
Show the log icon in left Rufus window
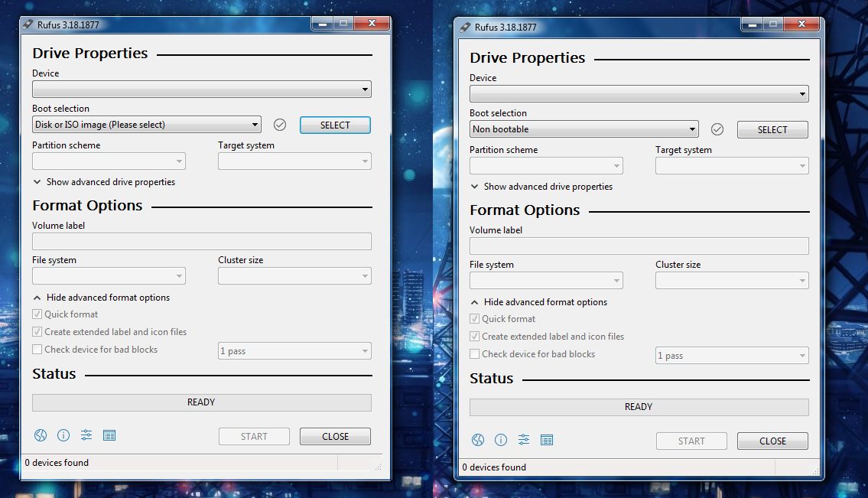(109, 435)
